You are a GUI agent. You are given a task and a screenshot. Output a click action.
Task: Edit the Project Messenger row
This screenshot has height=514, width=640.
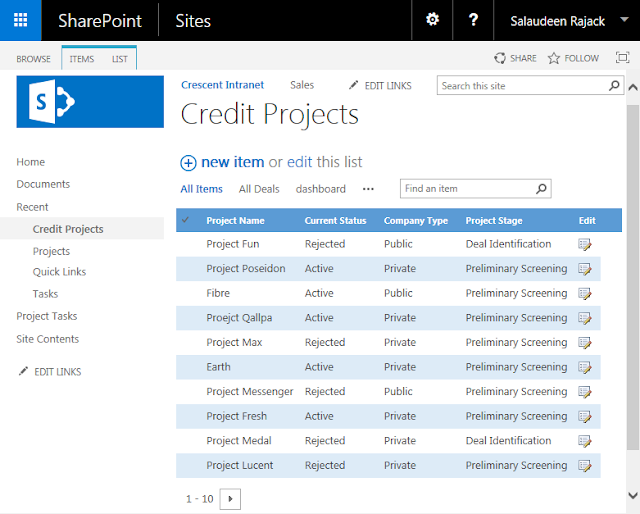pyautogui.click(x=584, y=392)
